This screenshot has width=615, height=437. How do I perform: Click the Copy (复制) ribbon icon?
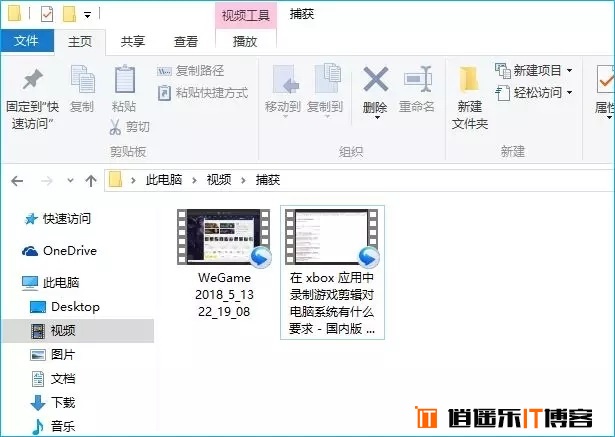click(82, 80)
